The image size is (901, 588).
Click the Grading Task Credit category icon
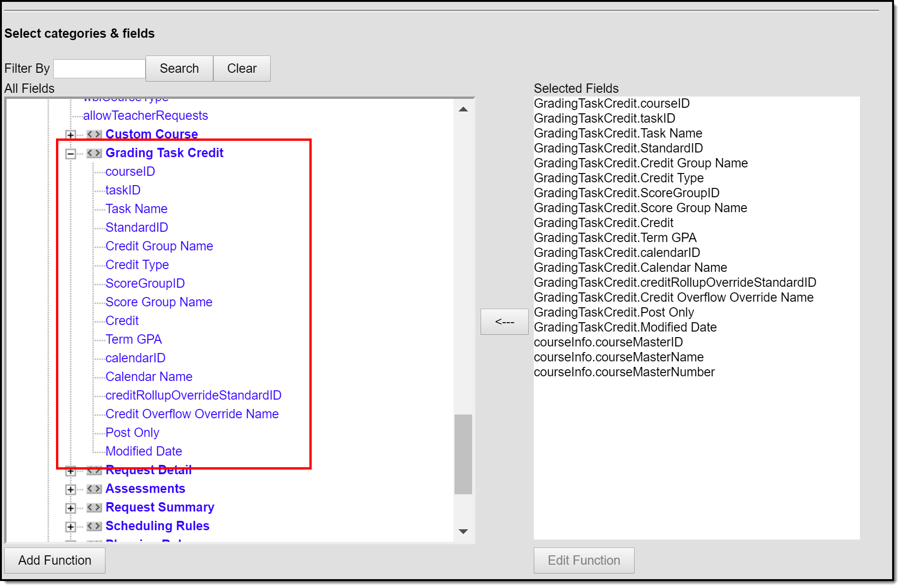click(94, 153)
